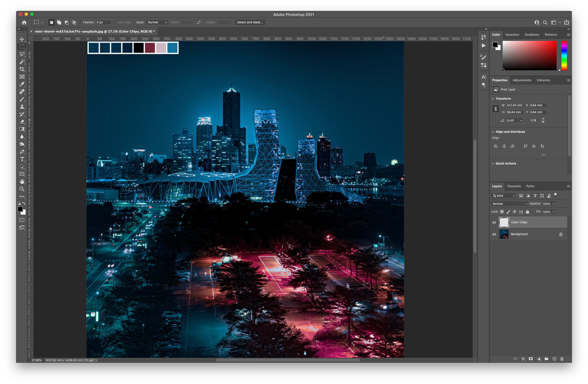Click the Select and Mask button
The width and height of the screenshot is (588, 384).
(x=250, y=22)
